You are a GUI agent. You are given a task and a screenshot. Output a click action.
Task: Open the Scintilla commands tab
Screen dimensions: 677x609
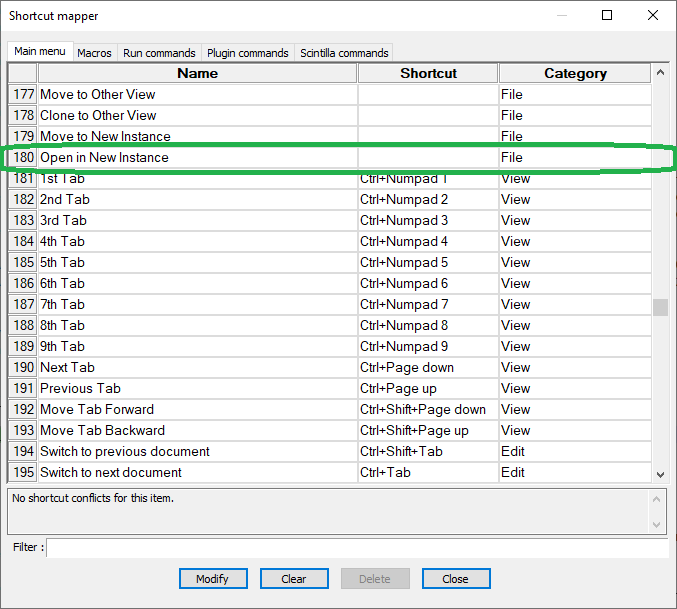point(343,53)
